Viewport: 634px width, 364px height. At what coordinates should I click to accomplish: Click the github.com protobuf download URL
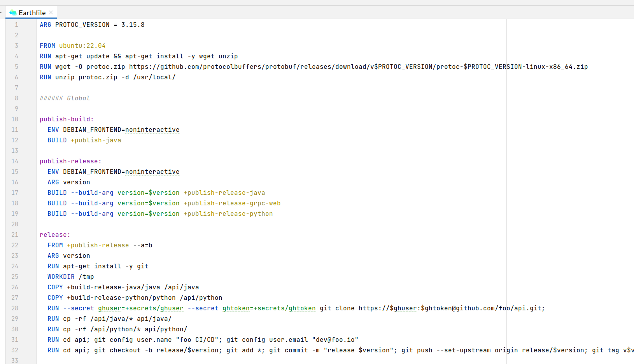pyautogui.click(x=358, y=66)
